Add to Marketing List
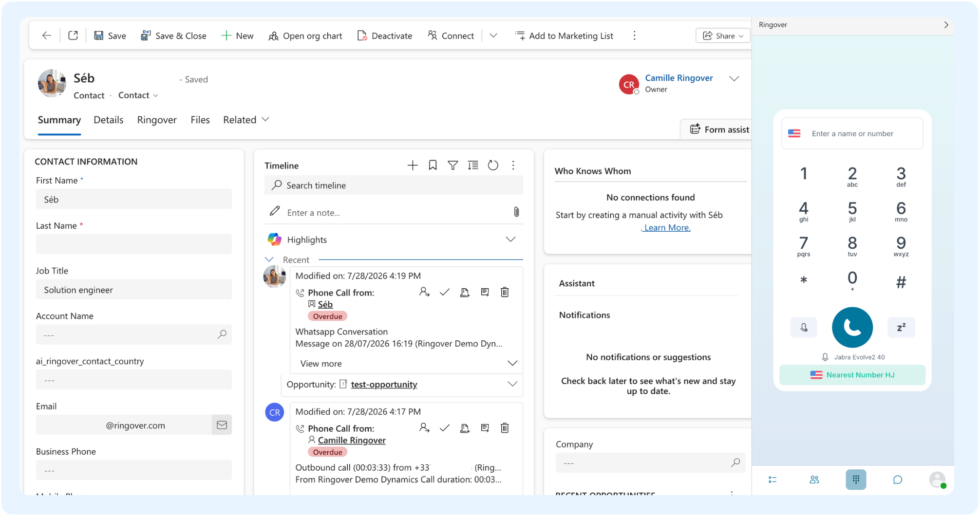 [564, 36]
